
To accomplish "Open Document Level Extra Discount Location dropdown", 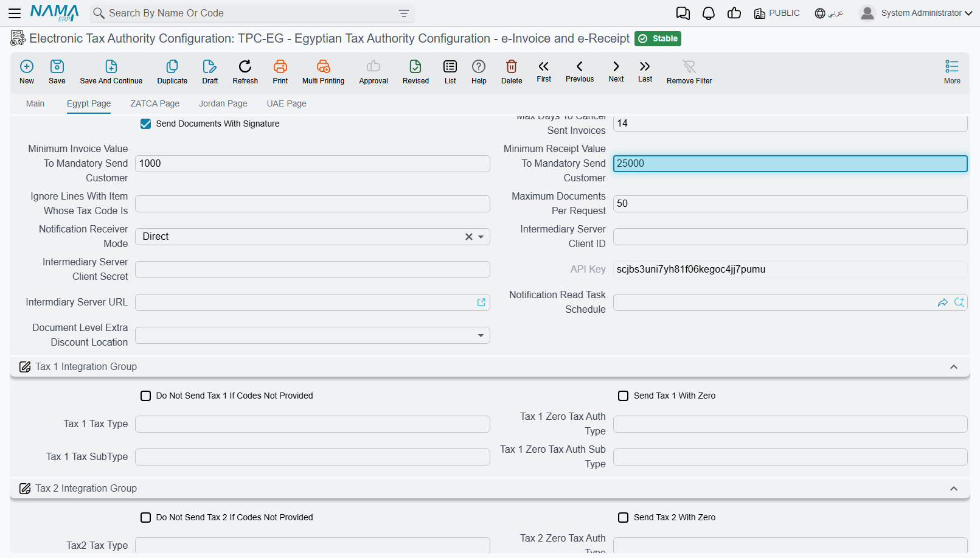I will (x=481, y=335).
